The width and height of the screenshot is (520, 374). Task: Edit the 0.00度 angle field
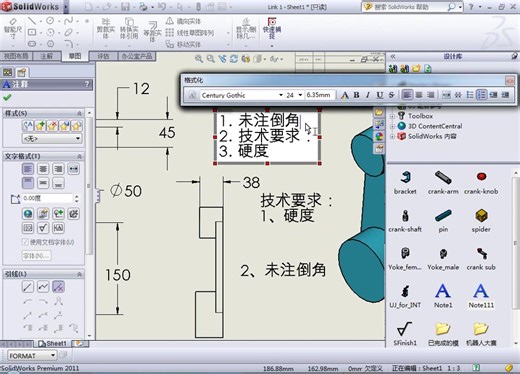pyautogui.click(x=48, y=199)
